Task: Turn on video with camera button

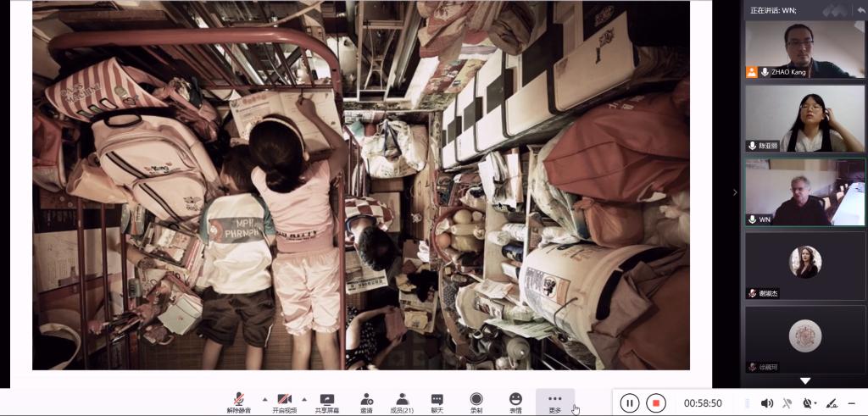Action: click(x=284, y=402)
